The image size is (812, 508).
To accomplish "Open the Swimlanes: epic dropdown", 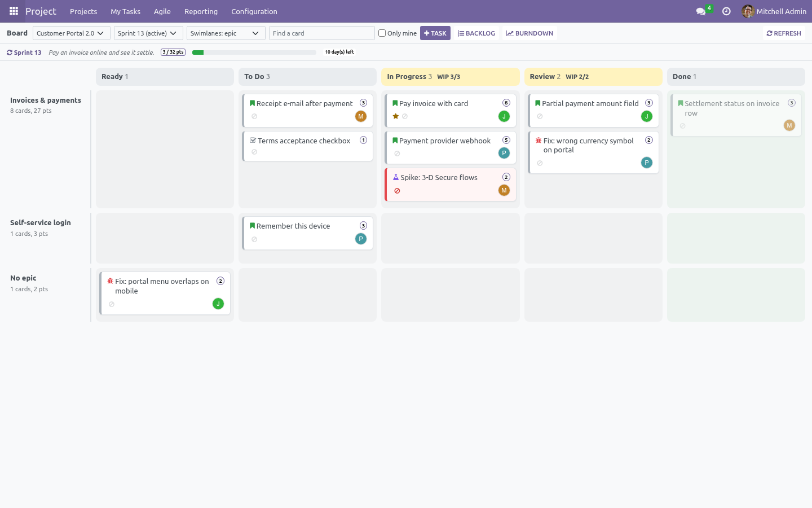I will pos(226,33).
